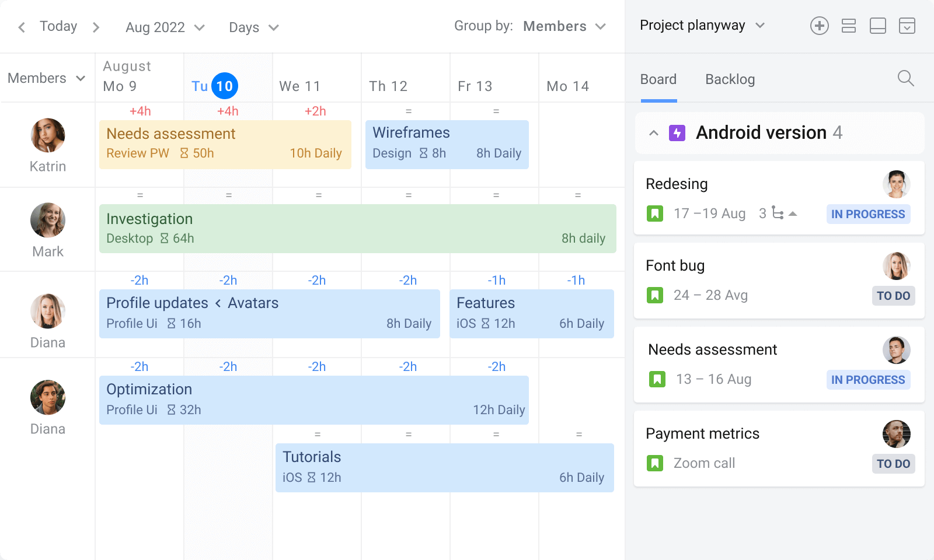This screenshot has width=934, height=560.
Task: Click the purple epic icon beside Android version
Action: click(676, 132)
